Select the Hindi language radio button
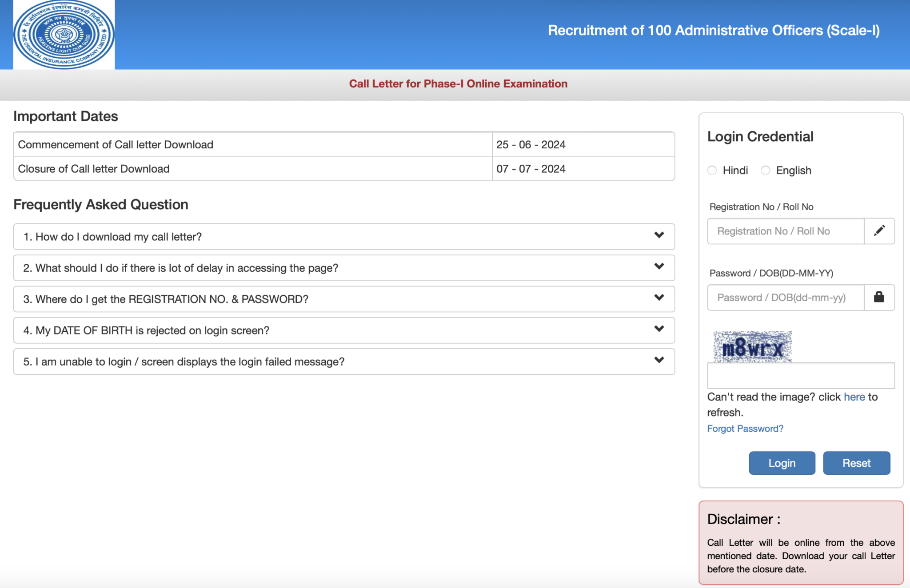Image resolution: width=910 pixels, height=588 pixels. (x=712, y=170)
